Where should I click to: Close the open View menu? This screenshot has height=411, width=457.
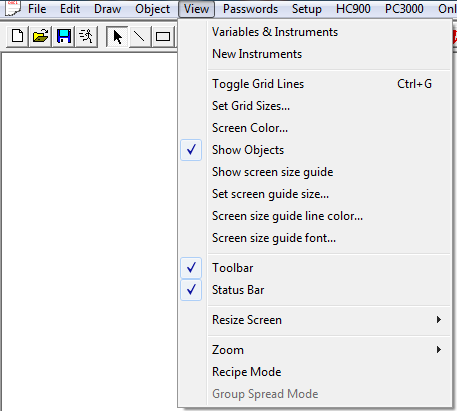[196, 9]
